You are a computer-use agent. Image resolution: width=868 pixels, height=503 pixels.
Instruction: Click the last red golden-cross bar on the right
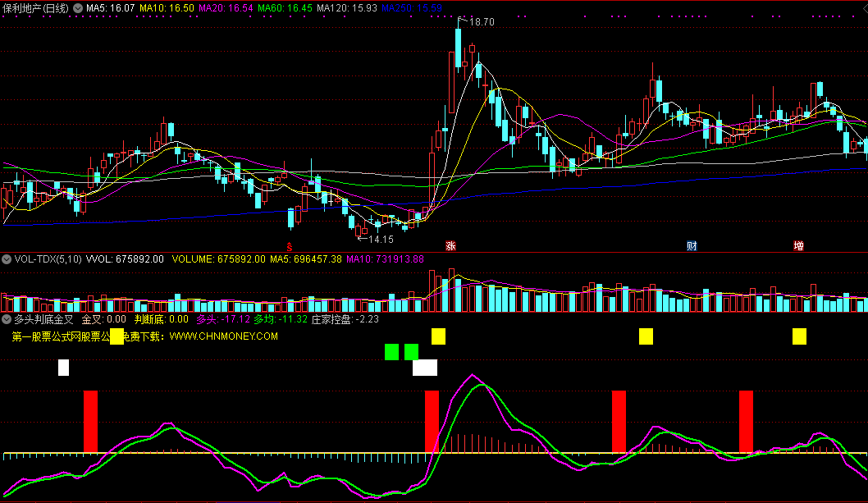pyautogui.click(x=747, y=422)
